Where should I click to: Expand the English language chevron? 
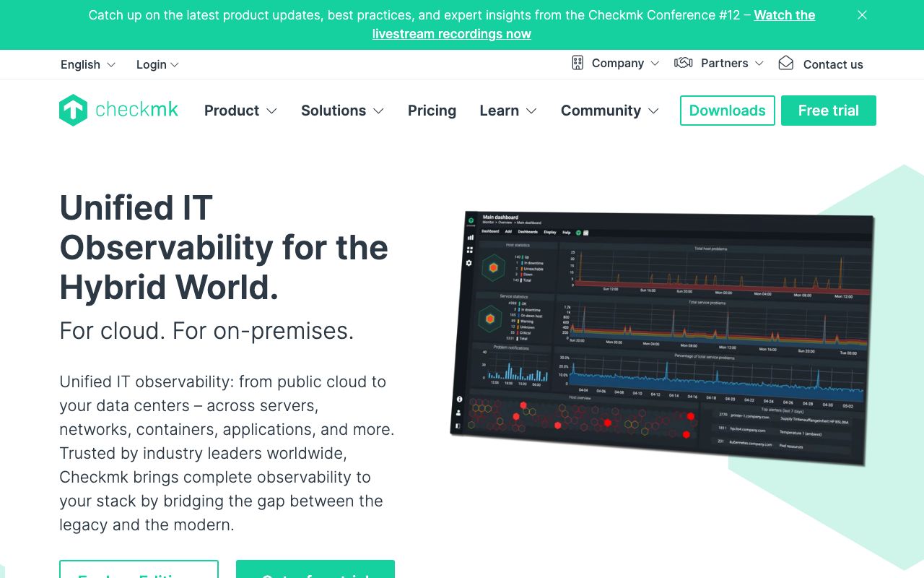click(x=111, y=65)
